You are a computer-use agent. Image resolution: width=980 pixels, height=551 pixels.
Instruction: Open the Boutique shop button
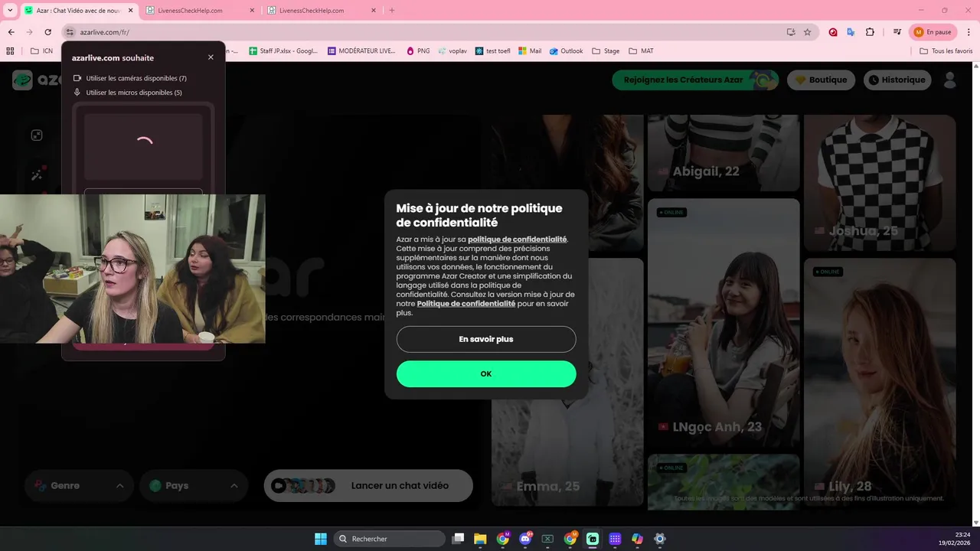point(821,80)
